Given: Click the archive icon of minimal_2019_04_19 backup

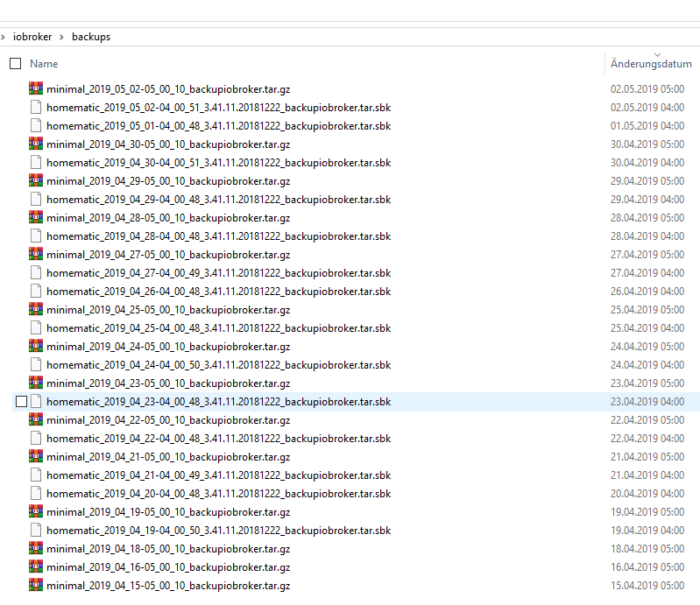Looking at the screenshot, I should 36,511.
